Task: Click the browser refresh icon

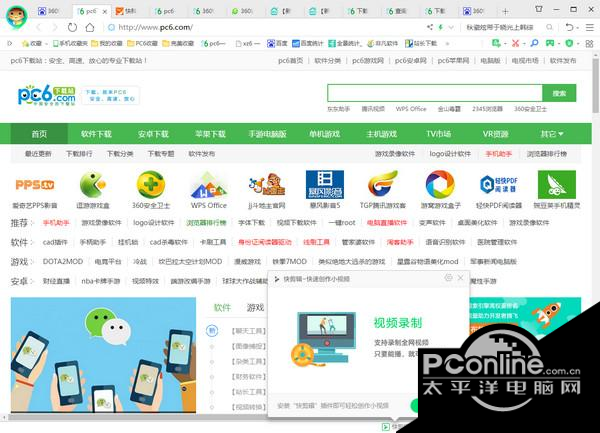Action: coord(72,27)
